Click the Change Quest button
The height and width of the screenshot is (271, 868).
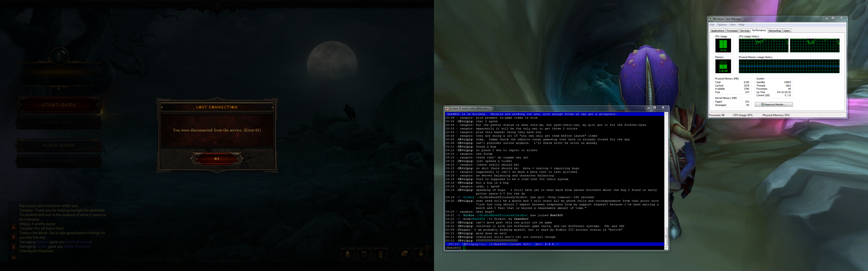click(x=59, y=123)
